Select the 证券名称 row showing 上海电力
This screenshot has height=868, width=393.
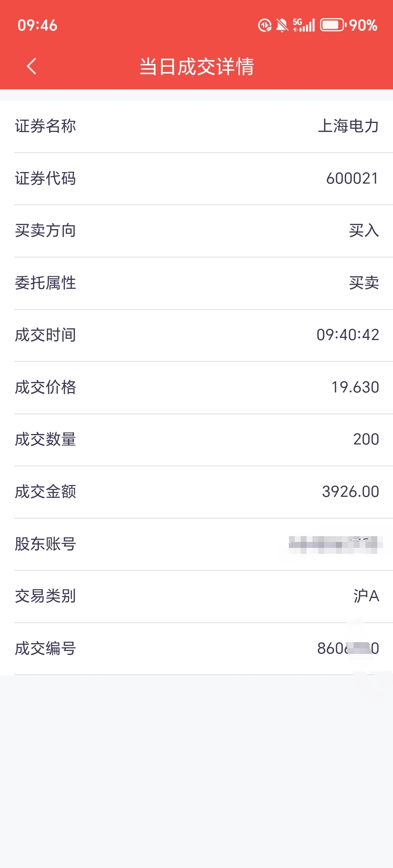point(196,126)
